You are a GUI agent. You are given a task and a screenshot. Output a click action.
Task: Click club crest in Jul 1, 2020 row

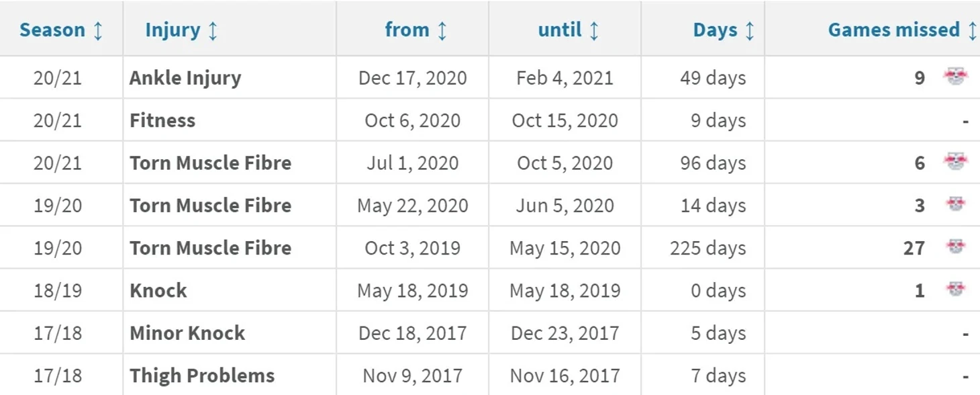tap(955, 162)
